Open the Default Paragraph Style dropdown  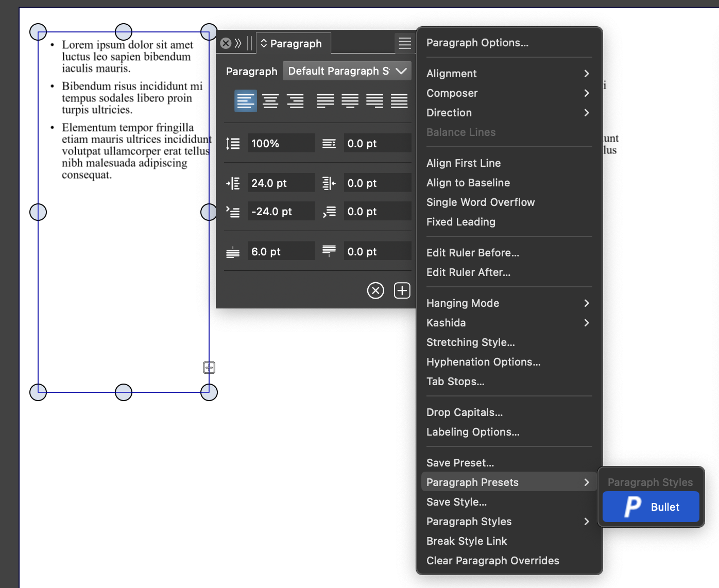347,71
